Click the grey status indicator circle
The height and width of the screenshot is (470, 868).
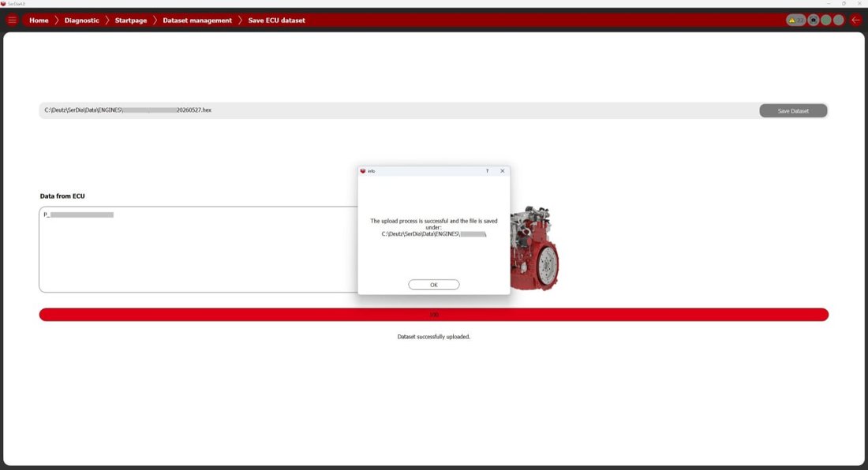[x=839, y=21]
